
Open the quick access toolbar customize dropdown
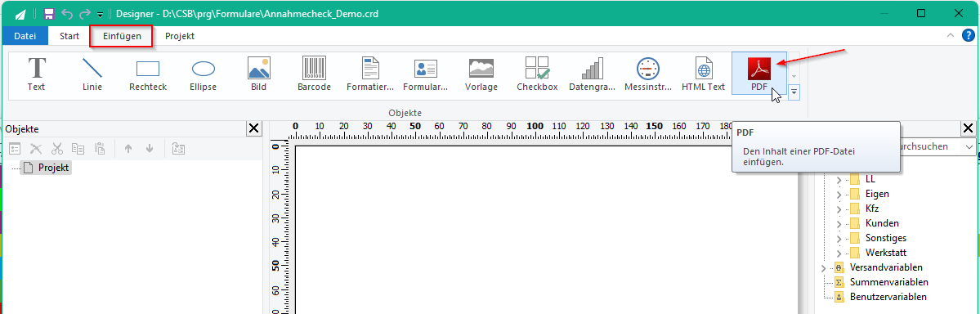(100, 14)
